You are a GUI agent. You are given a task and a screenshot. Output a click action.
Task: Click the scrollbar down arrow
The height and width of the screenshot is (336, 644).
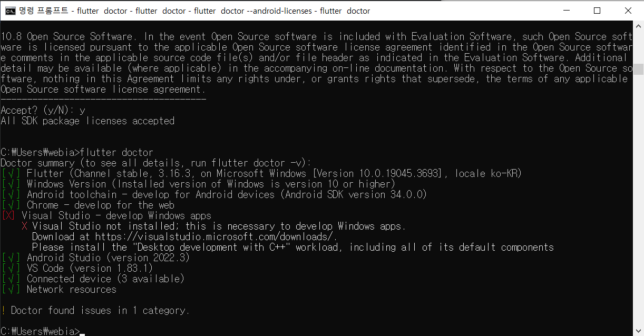[638, 331]
